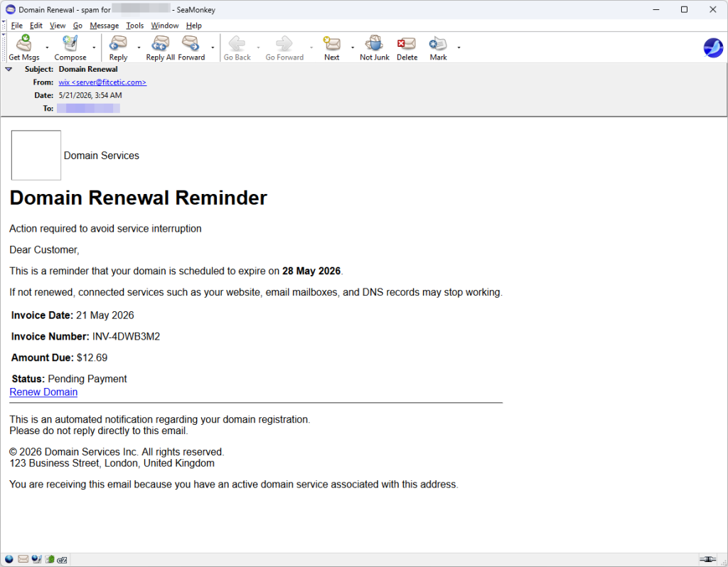728x567 pixels.
Task: Open the Go menu
Action: coord(77,26)
